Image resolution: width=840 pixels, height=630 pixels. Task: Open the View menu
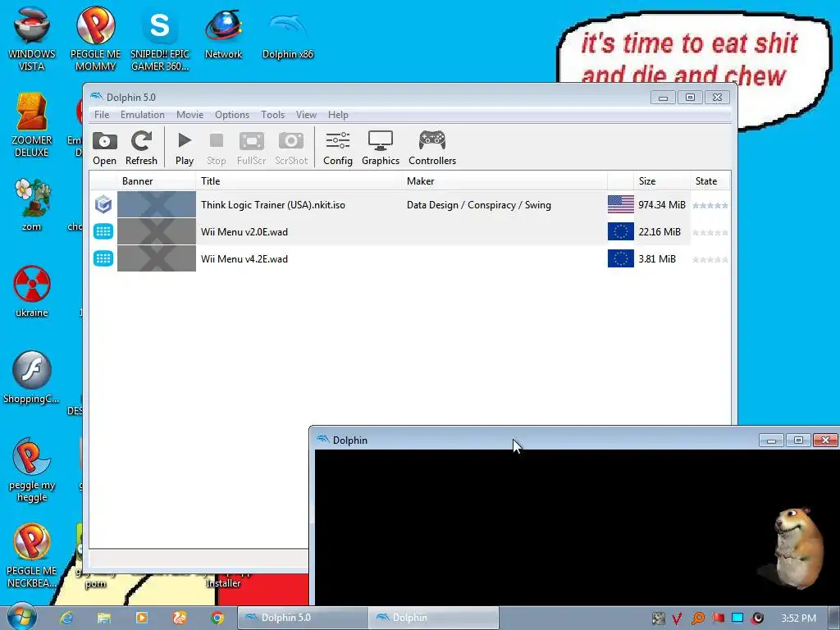(x=306, y=115)
